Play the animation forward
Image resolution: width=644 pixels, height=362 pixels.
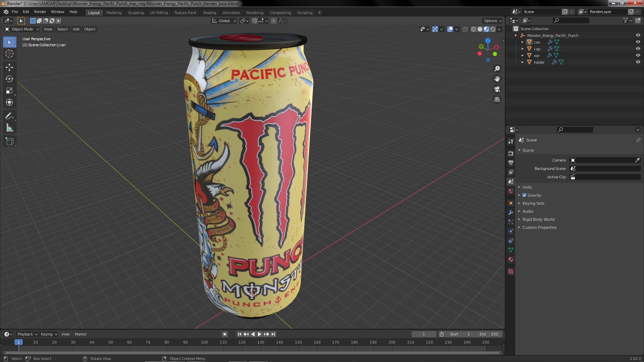coord(260,334)
